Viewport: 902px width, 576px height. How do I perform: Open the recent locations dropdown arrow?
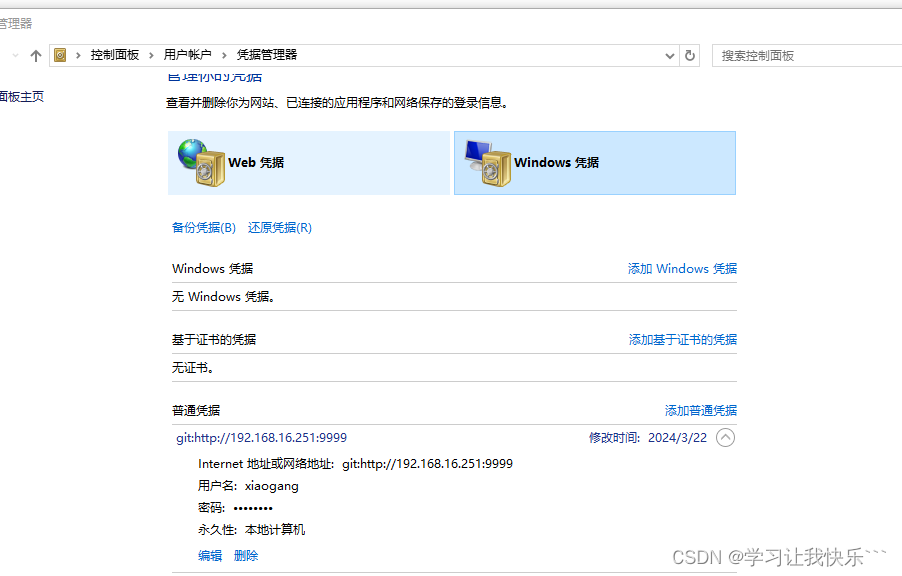click(16, 55)
